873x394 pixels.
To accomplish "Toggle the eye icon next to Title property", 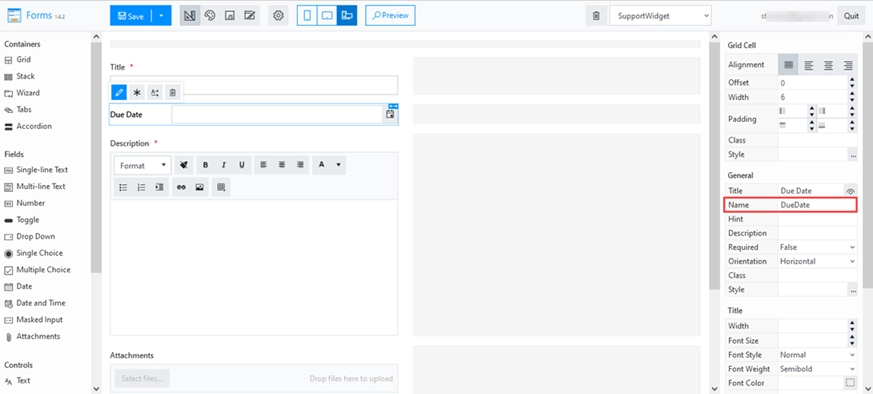I will pyautogui.click(x=850, y=191).
